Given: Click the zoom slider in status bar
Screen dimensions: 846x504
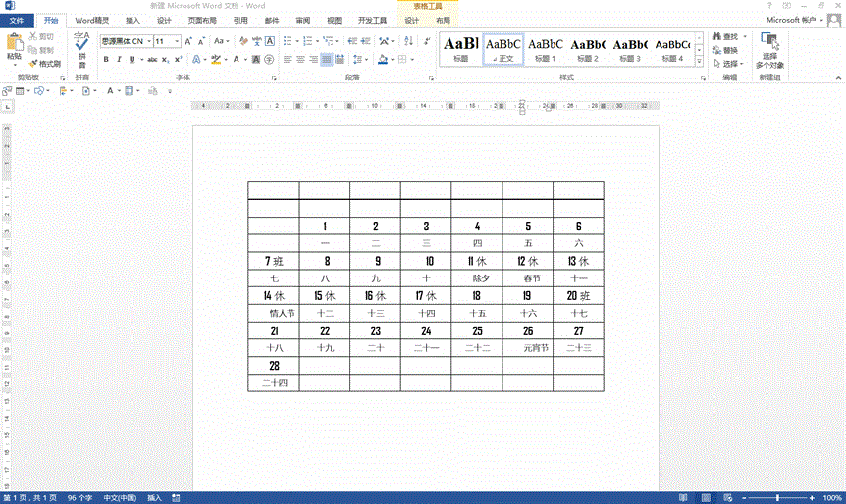Looking at the screenshot, I should [x=776, y=498].
